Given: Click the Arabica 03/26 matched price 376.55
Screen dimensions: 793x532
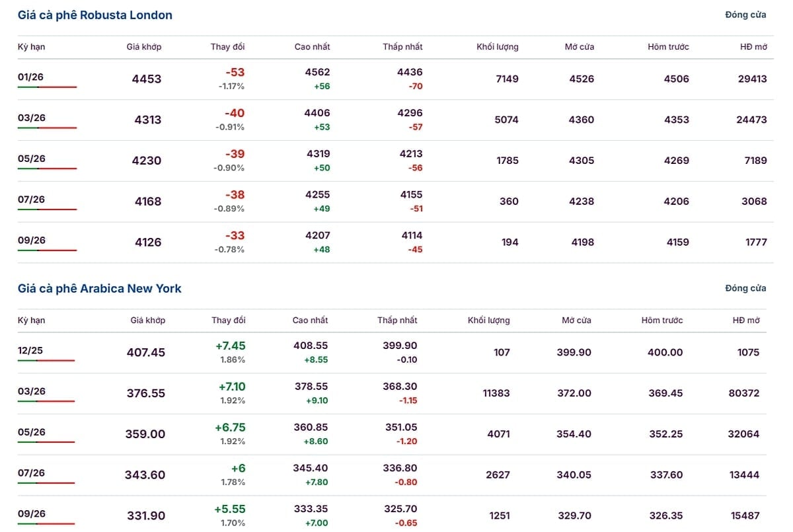Looking at the screenshot, I should coord(146,393).
